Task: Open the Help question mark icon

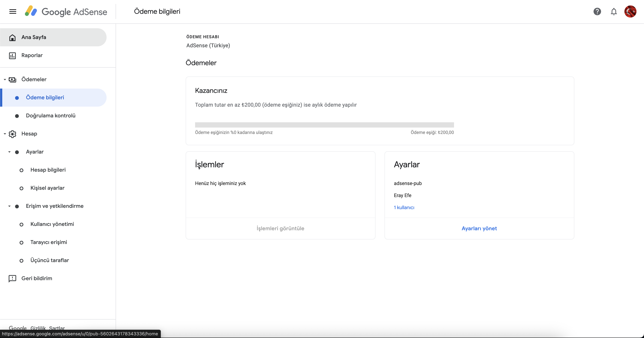Action: (x=597, y=11)
